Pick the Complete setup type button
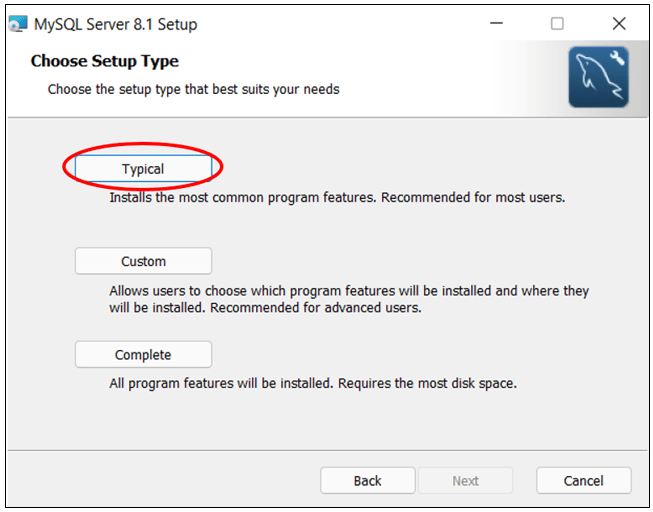 [x=143, y=355]
